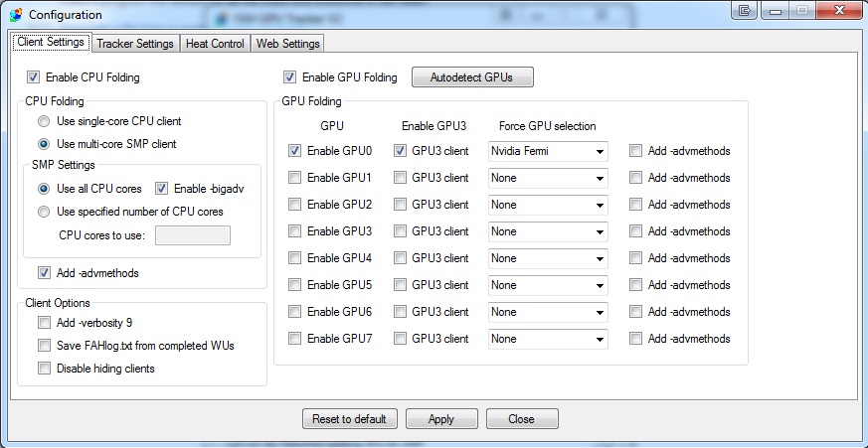Click the CPU cores to use field

coord(193,235)
